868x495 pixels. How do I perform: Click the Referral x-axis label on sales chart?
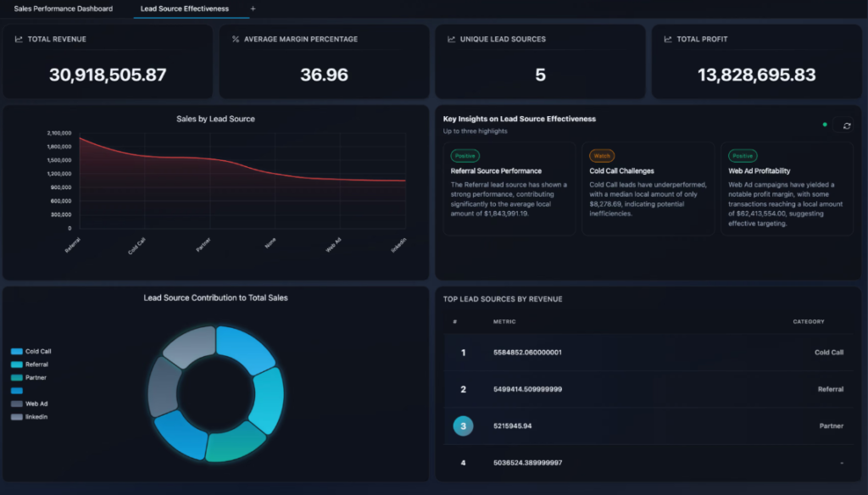pos(73,245)
